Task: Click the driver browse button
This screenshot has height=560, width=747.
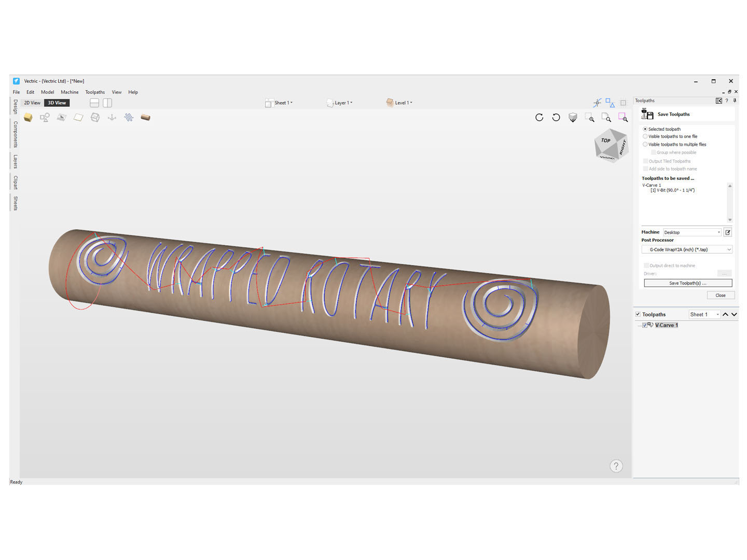Action: (x=724, y=273)
